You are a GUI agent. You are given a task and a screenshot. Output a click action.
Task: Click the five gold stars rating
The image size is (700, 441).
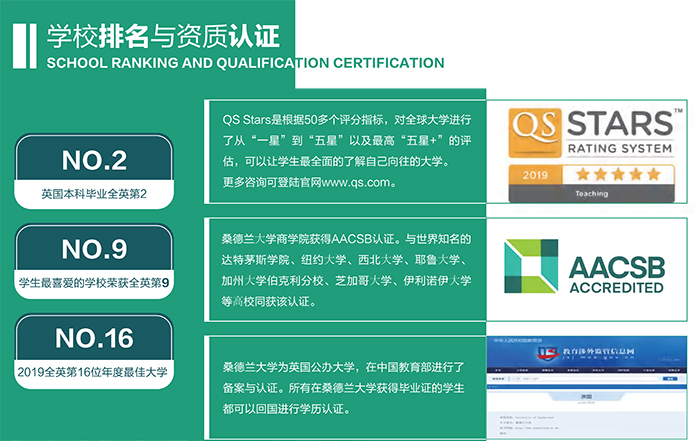[x=618, y=174]
